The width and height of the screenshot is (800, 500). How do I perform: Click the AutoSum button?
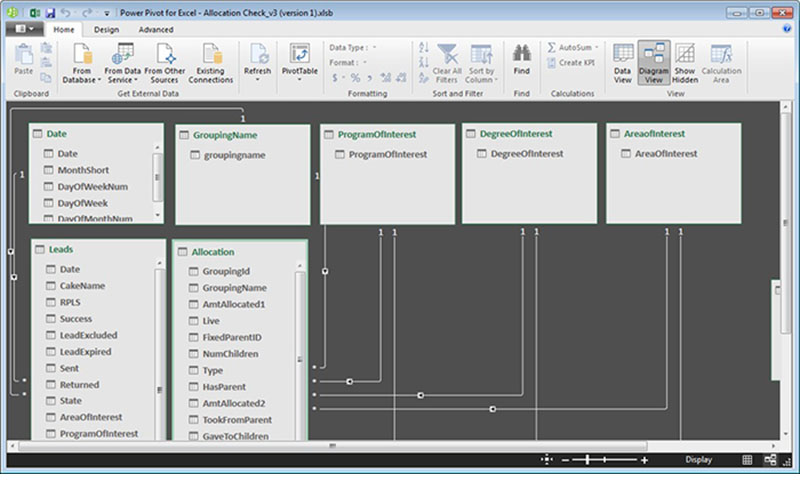click(x=572, y=47)
